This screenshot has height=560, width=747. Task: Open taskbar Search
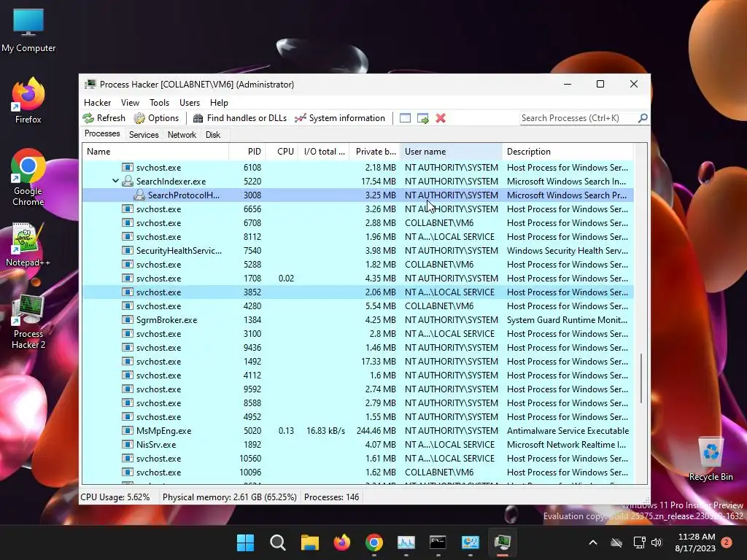[x=278, y=542]
